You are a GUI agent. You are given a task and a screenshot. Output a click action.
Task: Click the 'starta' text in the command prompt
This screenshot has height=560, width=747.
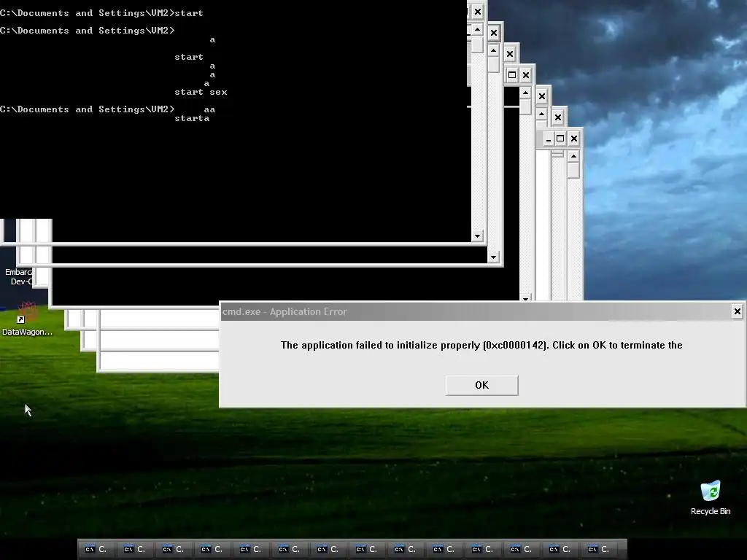tap(192, 118)
